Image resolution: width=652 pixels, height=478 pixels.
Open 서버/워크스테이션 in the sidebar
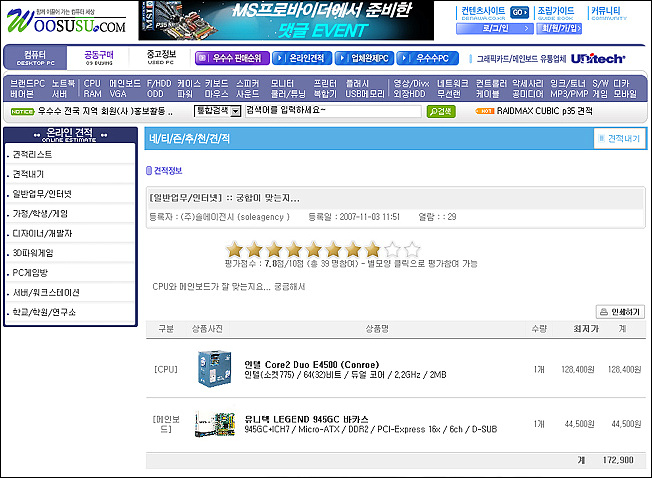coord(46,292)
